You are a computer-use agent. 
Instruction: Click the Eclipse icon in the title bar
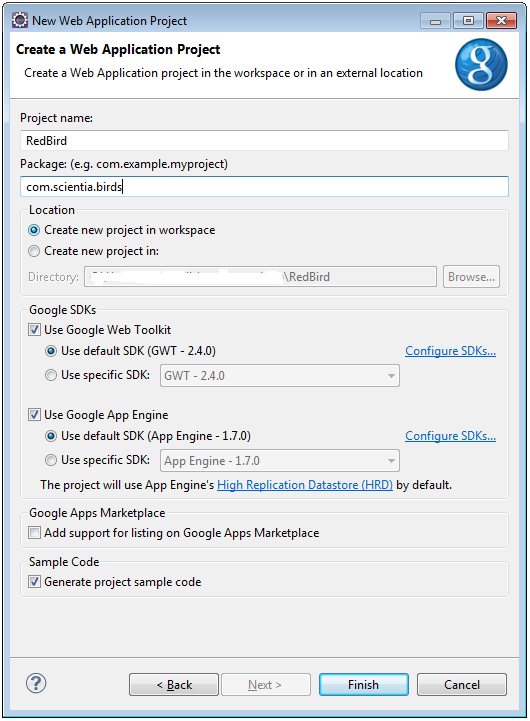tap(20, 20)
